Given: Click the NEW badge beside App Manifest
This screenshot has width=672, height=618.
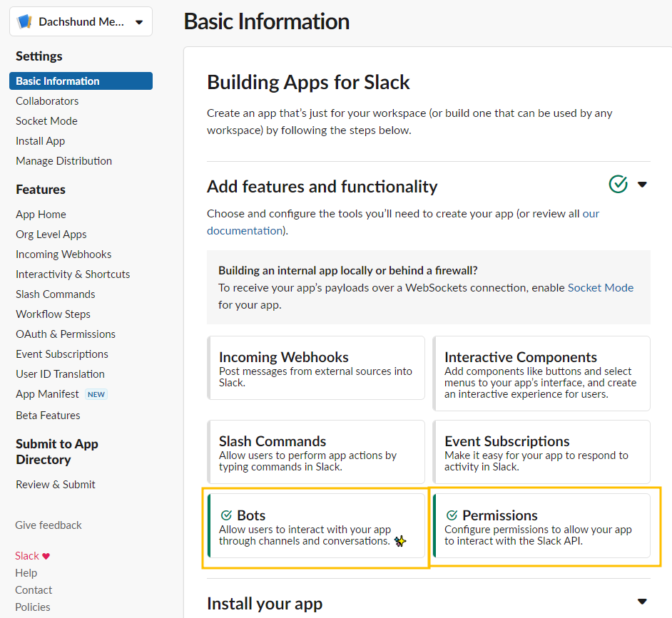Looking at the screenshot, I should tap(96, 394).
